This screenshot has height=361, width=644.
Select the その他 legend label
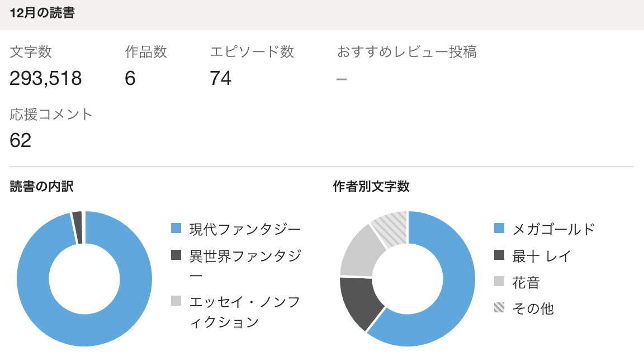(533, 308)
